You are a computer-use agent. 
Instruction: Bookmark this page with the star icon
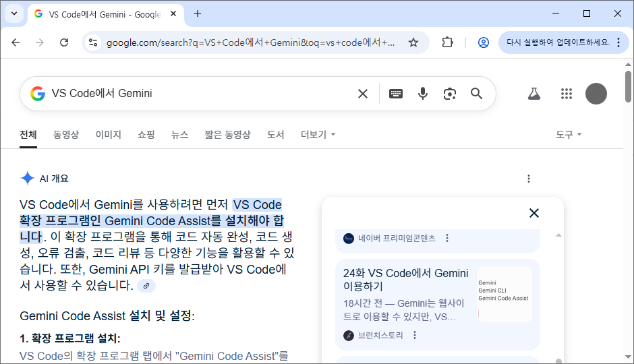(413, 42)
